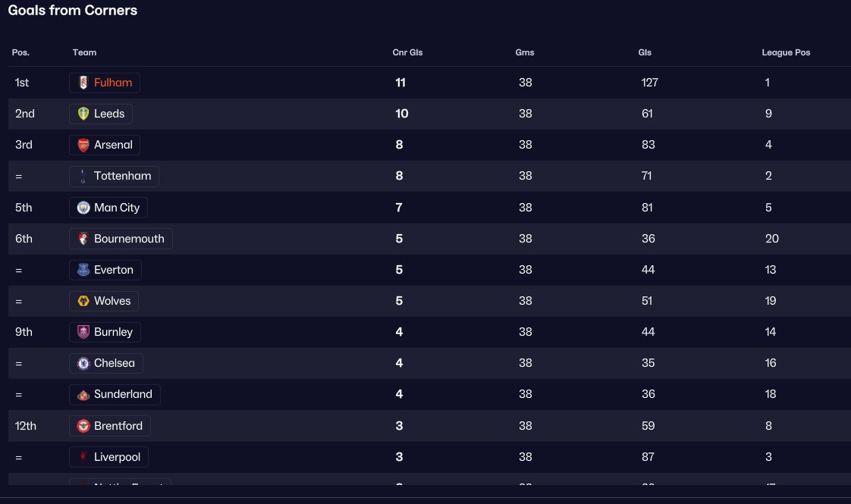Click the Bournemouth badge icon
This screenshot has height=504, width=851.
click(x=83, y=239)
